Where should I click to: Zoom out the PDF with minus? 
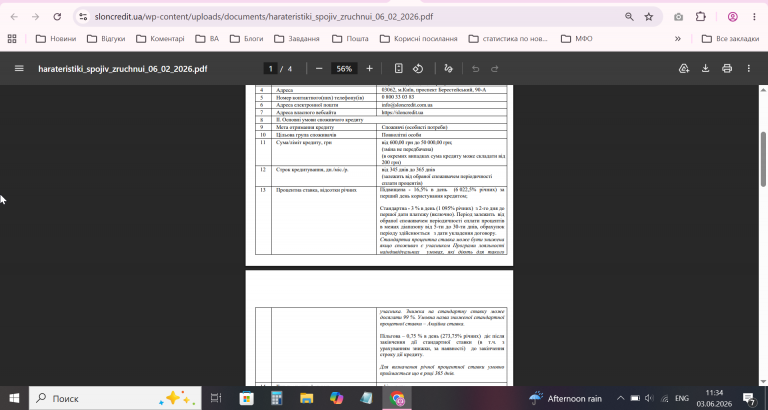(x=319, y=69)
